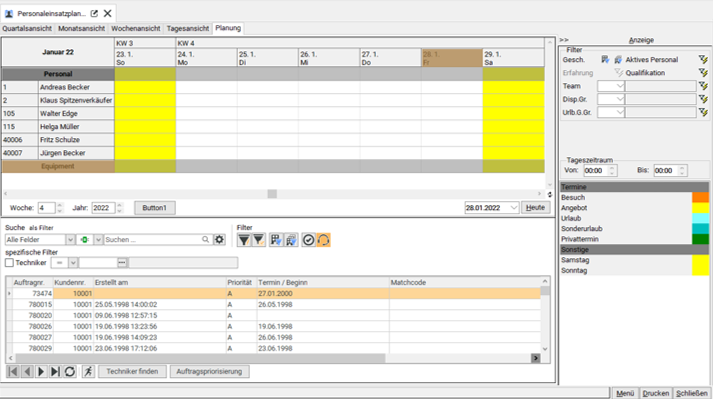This screenshot has width=713, height=399.
Task: Click the cyan Urlaub color swatch
Action: 700,218
